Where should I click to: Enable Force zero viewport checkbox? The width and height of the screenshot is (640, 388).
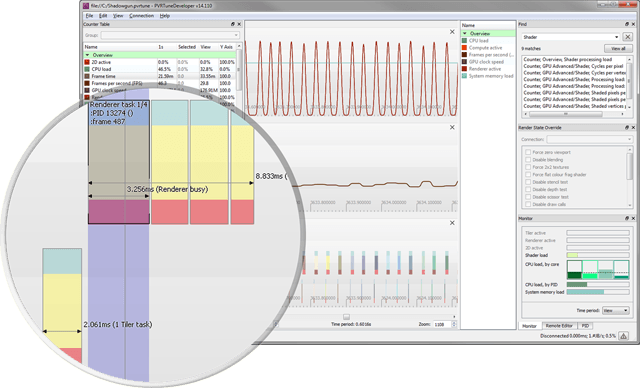(x=528, y=152)
